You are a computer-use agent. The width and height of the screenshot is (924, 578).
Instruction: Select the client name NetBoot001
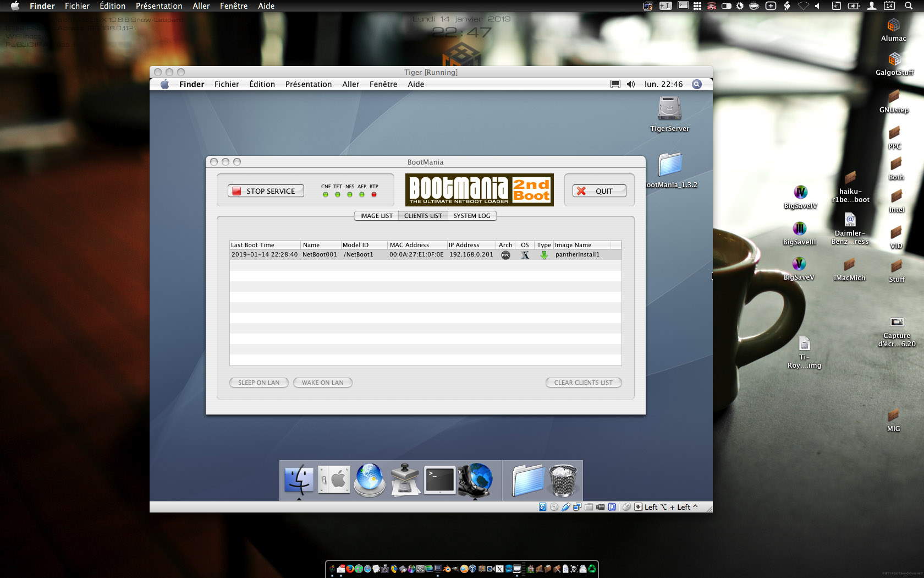click(320, 255)
